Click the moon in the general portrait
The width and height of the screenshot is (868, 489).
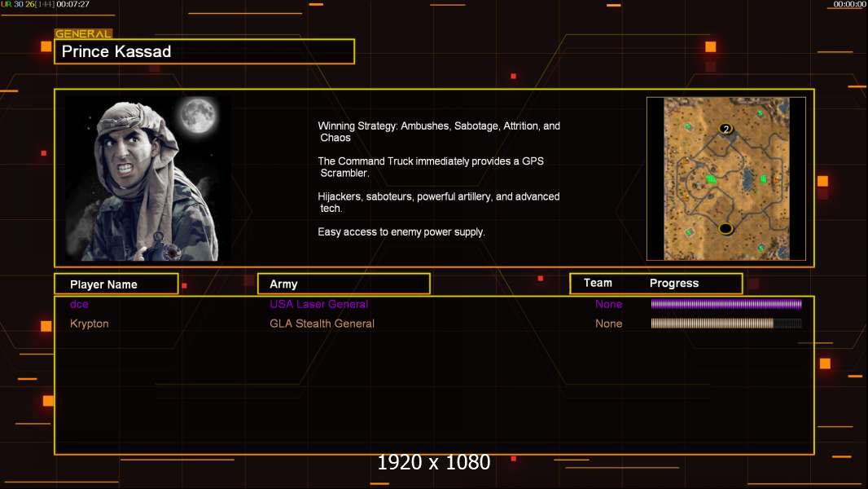(x=197, y=115)
